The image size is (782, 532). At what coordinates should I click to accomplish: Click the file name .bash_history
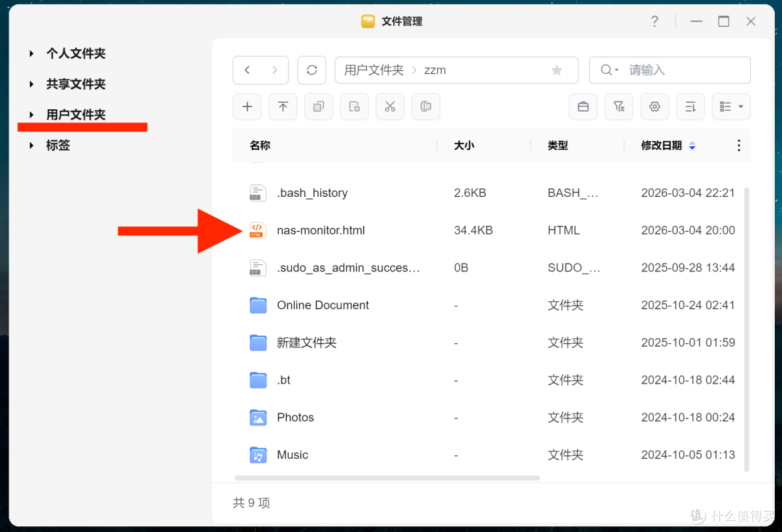312,193
